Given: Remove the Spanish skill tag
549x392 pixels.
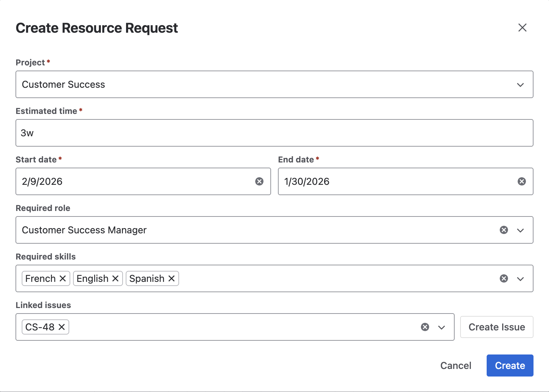Looking at the screenshot, I should [172, 278].
